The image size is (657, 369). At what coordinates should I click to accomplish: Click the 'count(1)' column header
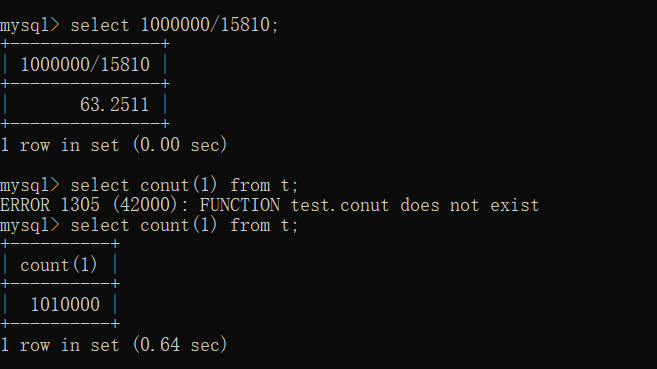59,265
